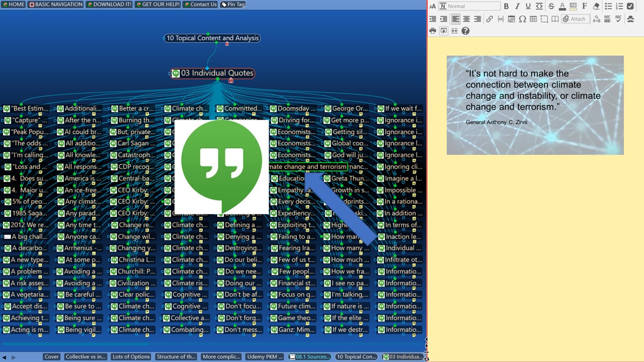
Task: Choose the text color swatch
Action: pyautogui.click(x=562, y=6)
